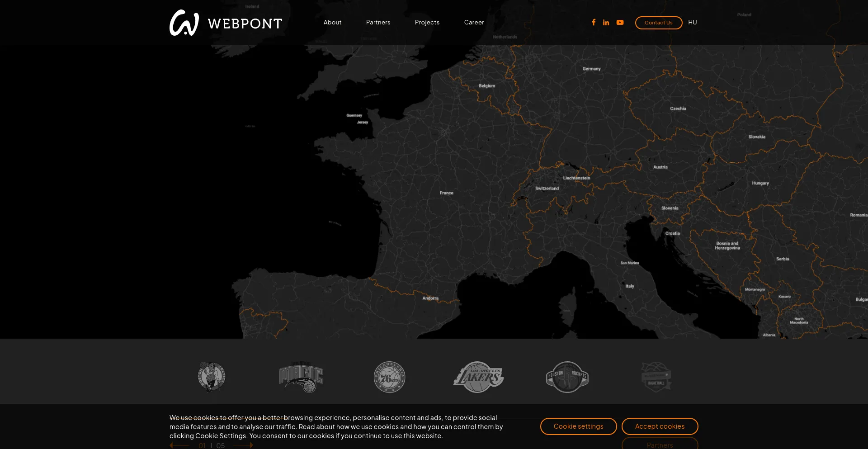The height and width of the screenshot is (449, 868).
Task: Click the Philadelphia 76ers logo
Action: click(389, 377)
